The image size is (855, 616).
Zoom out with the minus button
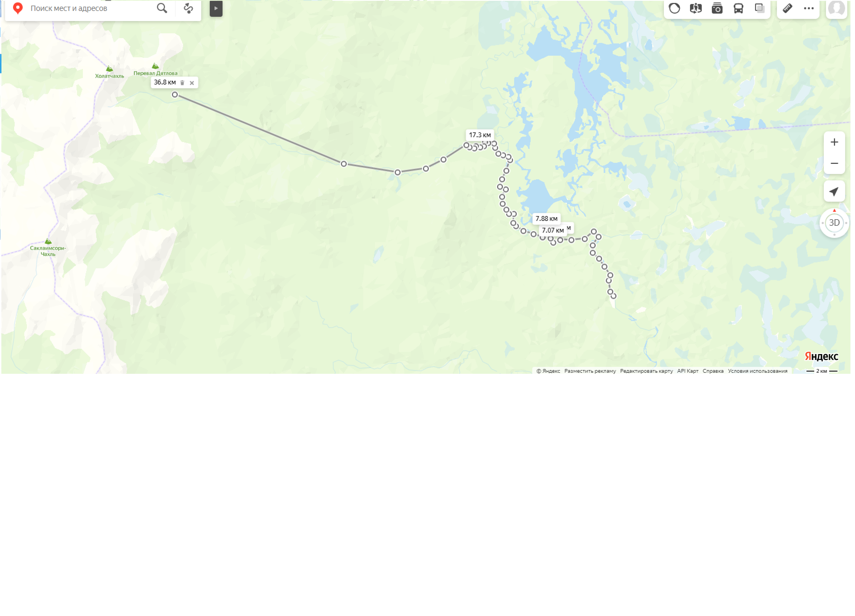[x=835, y=164]
